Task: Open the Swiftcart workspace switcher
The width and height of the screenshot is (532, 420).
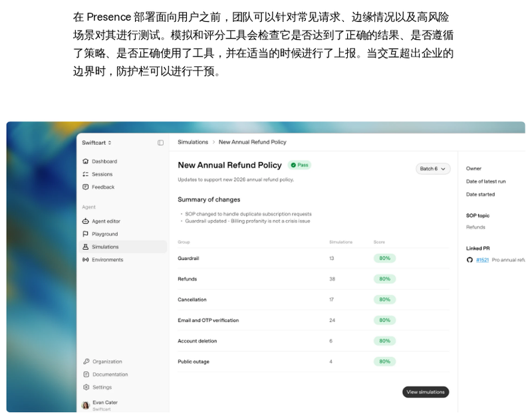Action: [x=96, y=143]
